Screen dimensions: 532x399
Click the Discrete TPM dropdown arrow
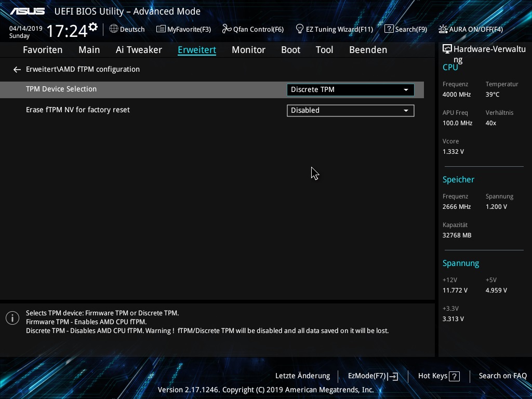[406, 90]
